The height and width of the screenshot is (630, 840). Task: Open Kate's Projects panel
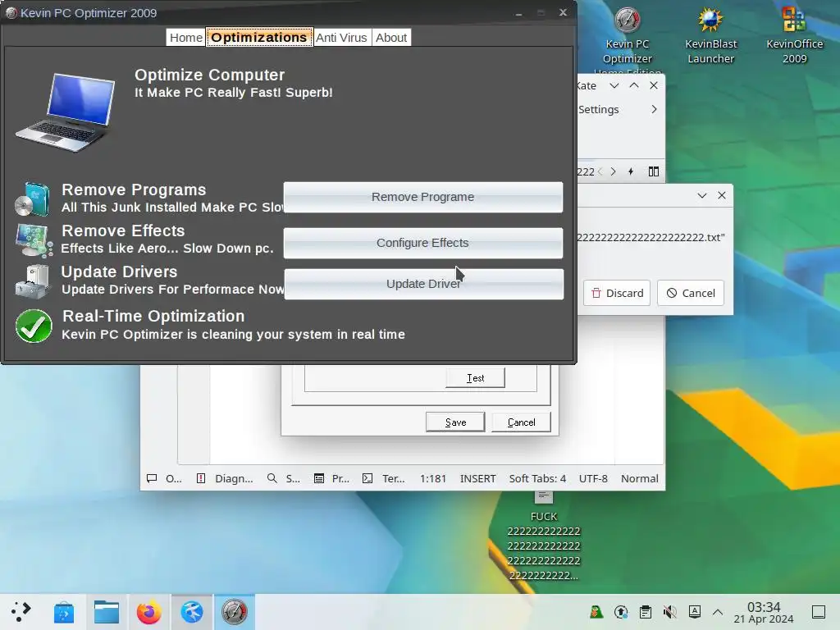[331, 478]
